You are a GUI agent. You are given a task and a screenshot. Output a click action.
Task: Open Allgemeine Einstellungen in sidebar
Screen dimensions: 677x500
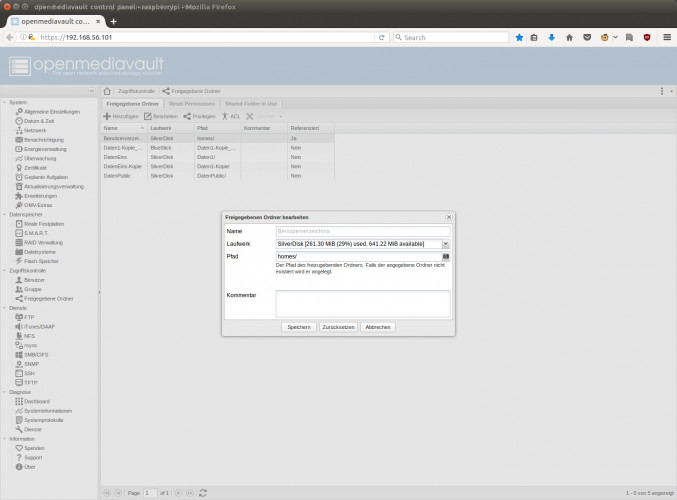point(47,112)
